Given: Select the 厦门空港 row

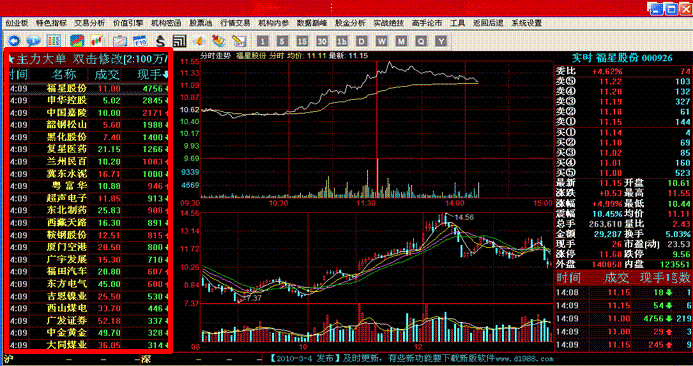Looking at the screenshot, I should coord(88,248).
